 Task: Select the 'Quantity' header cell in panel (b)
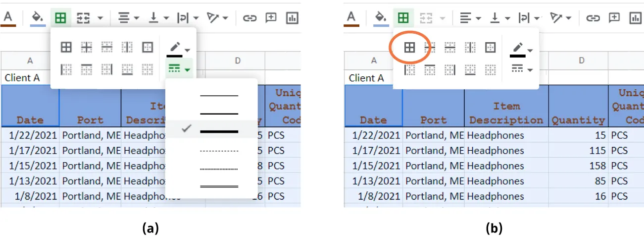(x=578, y=120)
